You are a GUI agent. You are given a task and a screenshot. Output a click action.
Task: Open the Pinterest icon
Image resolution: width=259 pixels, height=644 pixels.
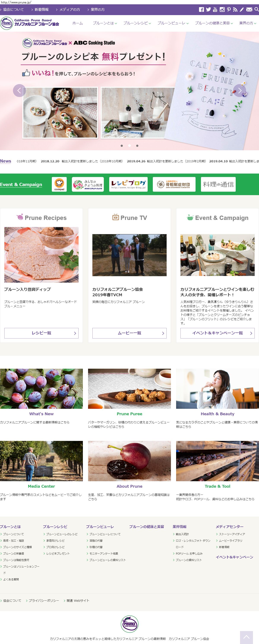coord(229,9)
